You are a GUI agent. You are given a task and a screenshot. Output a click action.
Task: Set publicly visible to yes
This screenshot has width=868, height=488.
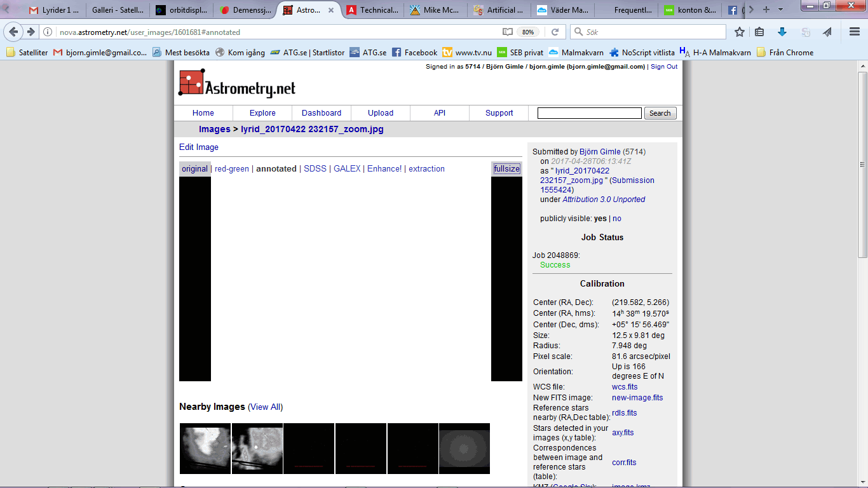(600, 219)
